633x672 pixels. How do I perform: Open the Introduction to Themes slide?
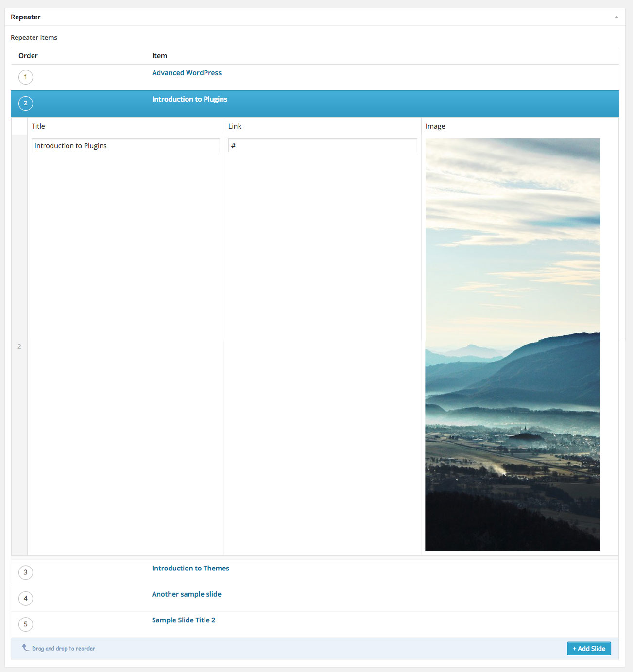pos(190,568)
